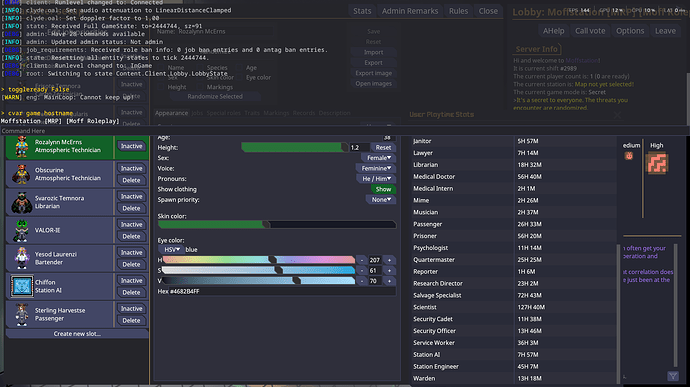
Task: Click the filter icon in chat panel
Action: click(x=673, y=376)
